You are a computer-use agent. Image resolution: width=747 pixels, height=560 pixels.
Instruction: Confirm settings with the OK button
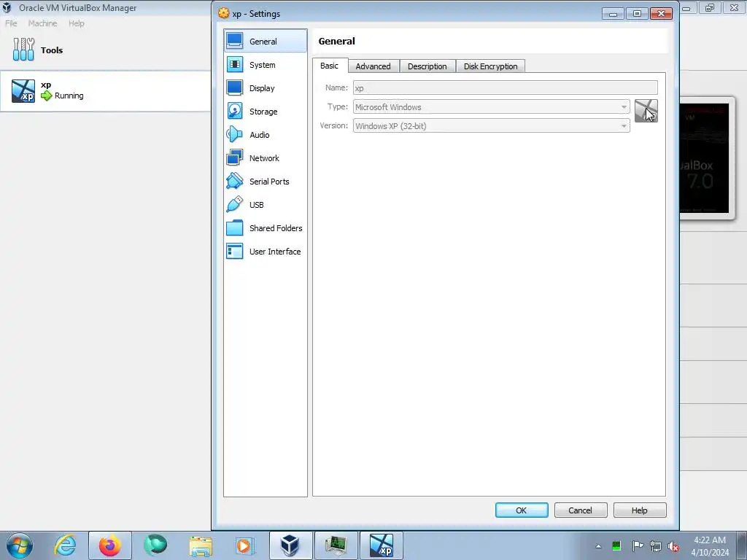pyautogui.click(x=522, y=510)
